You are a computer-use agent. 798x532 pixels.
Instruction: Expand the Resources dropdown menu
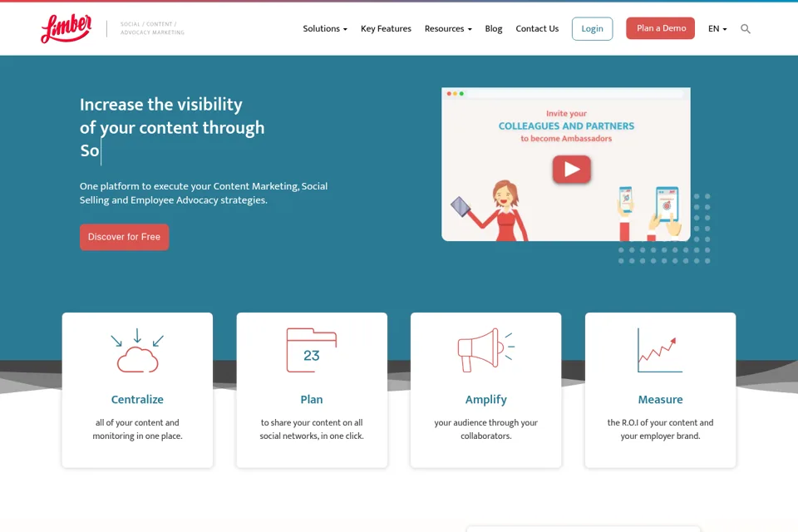pyautogui.click(x=448, y=29)
